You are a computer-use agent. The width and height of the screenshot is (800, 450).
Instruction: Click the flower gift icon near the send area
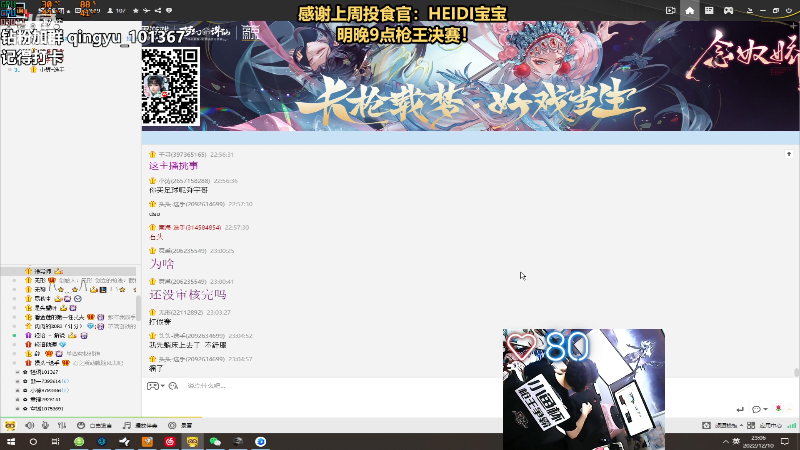point(778,408)
